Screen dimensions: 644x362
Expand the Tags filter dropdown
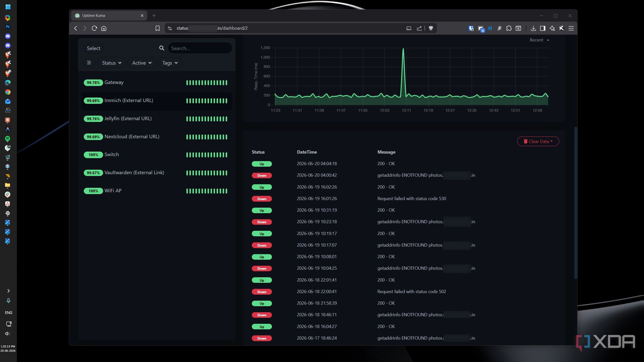tap(170, 63)
